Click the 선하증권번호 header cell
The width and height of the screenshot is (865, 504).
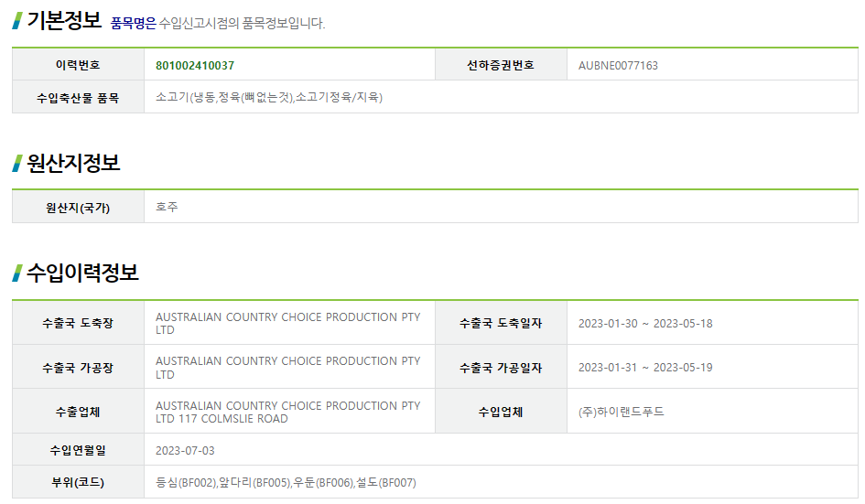[x=501, y=65]
